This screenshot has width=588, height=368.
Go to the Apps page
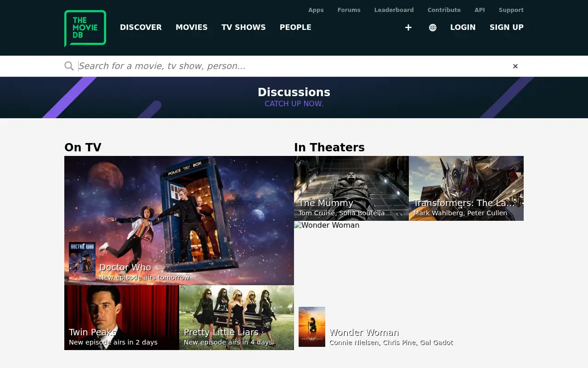(316, 10)
